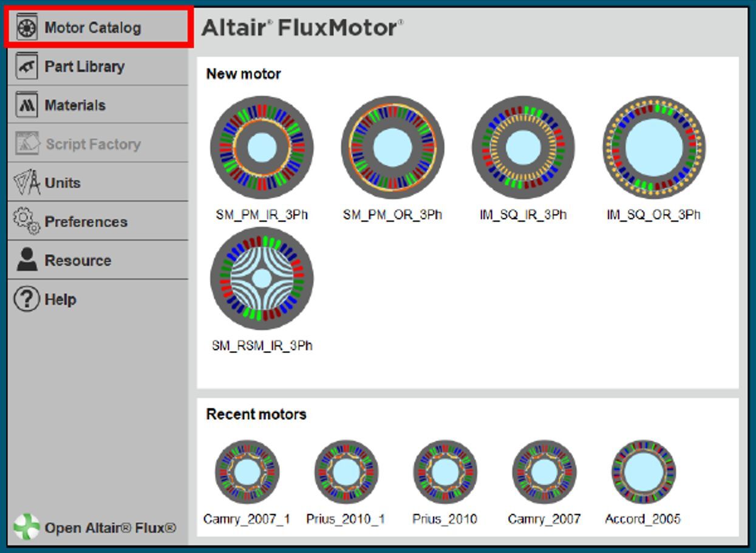Click the IM_SQ_OR_3Ph label text
This screenshot has width=756, height=553.
[x=654, y=215]
